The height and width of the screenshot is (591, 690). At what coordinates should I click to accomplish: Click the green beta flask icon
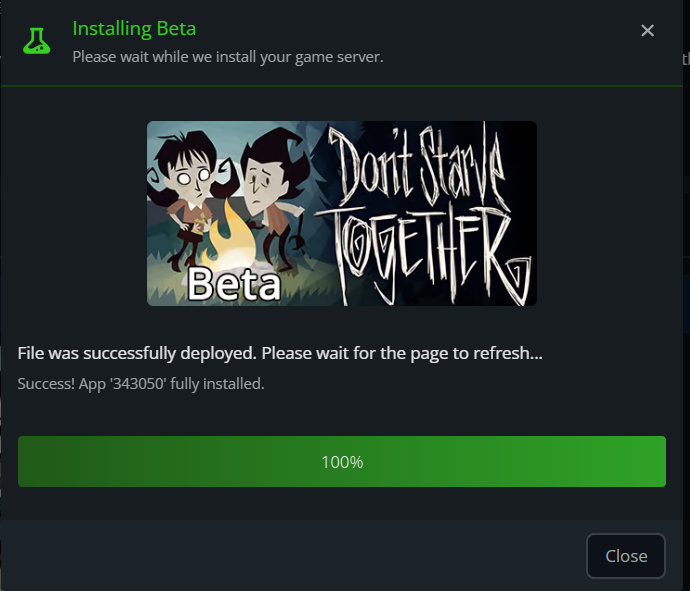click(37, 40)
